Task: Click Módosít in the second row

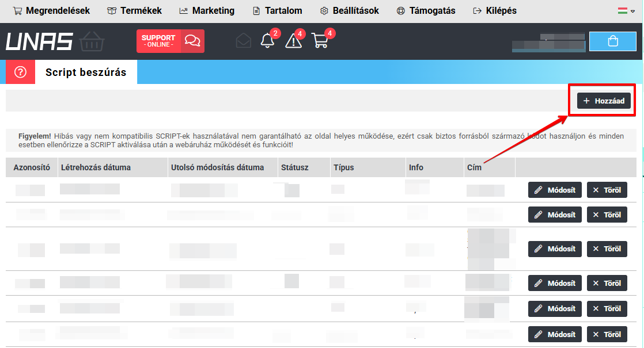Action: (x=555, y=215)
